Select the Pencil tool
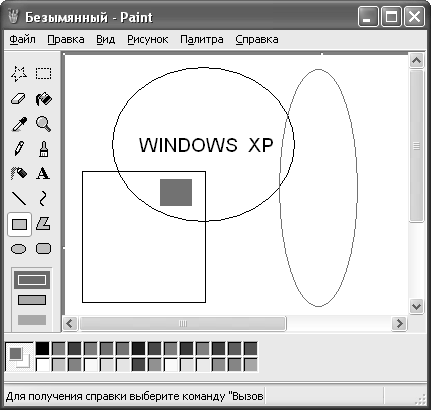Image resolution: width=431 pixels, height=410 pixels. point(19,149)
